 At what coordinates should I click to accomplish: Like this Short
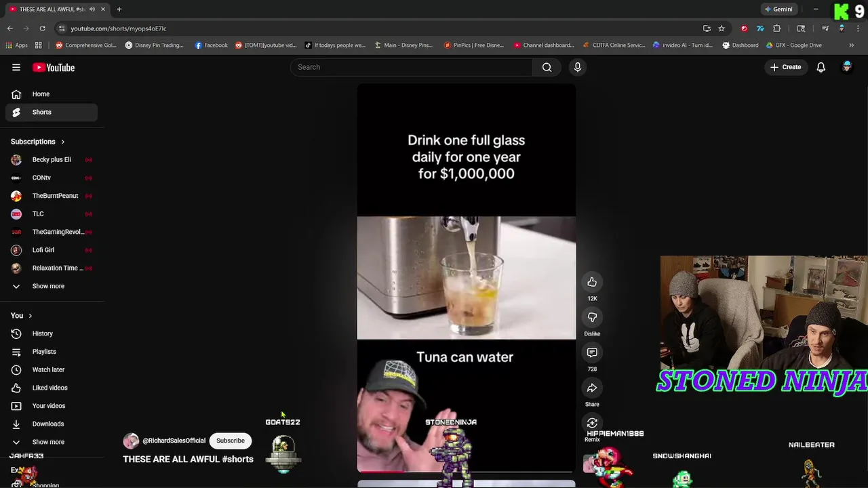pyautogui.click(x=592, y=282)
